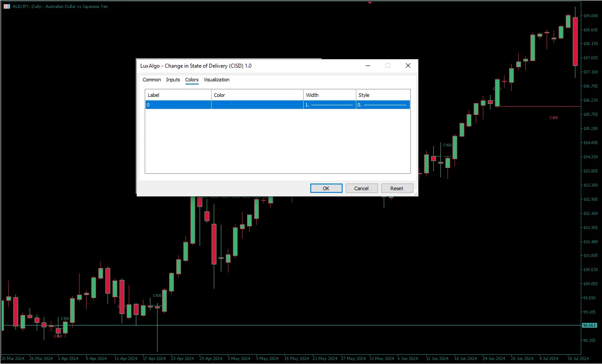Go to the Visualization tab
Viewport: 602px width, 364px height.
point(216,80)
